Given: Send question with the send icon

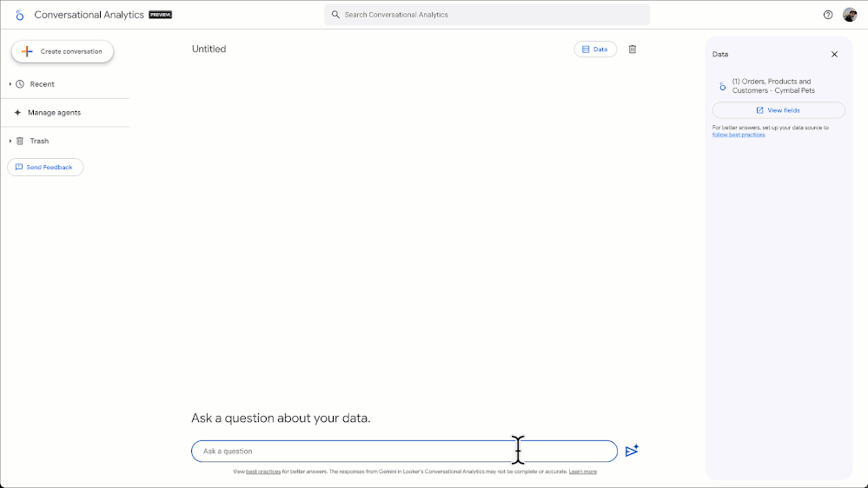Looking at the screenshot, I should pos(632,451).
